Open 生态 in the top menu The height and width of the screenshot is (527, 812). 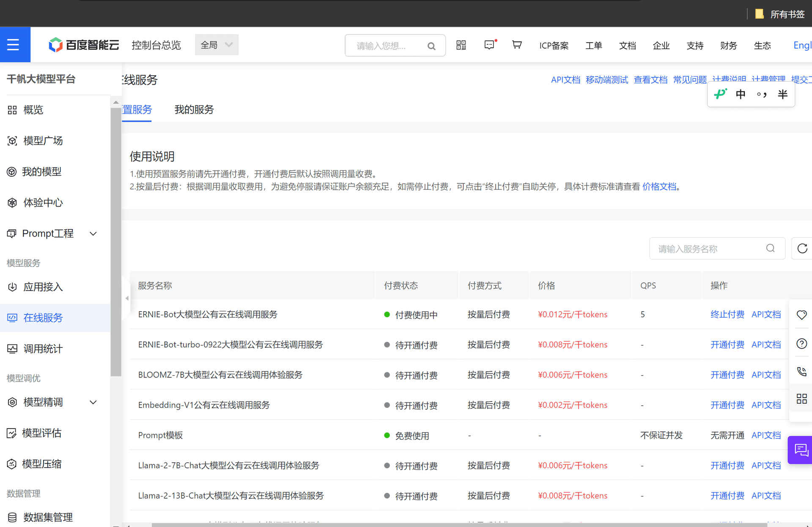point(763,46)
